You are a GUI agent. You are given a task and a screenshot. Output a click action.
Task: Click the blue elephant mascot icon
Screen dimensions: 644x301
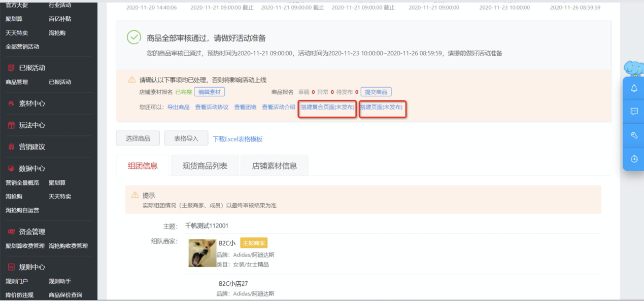[x=634, y=68]
